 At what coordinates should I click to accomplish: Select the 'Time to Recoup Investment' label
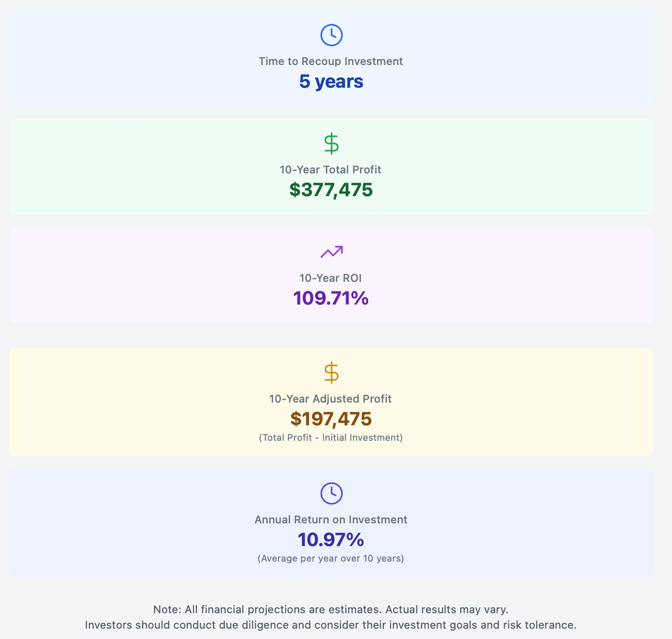tap(331, 61)
